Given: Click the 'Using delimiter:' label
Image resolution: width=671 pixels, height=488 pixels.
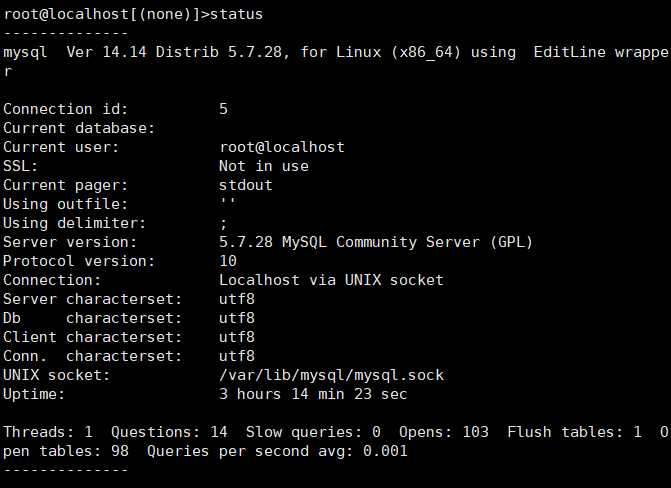Looking at the screenshot, I should coord(75,223).
